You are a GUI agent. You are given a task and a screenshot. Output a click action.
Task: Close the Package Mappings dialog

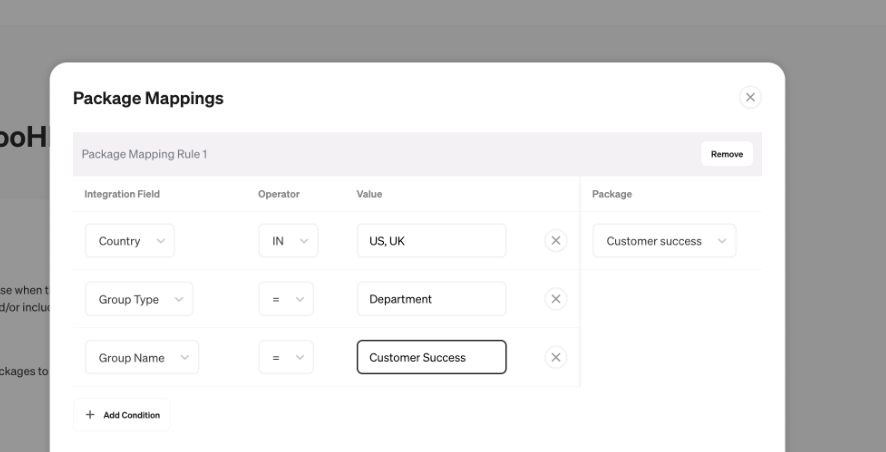coord(750,97)
